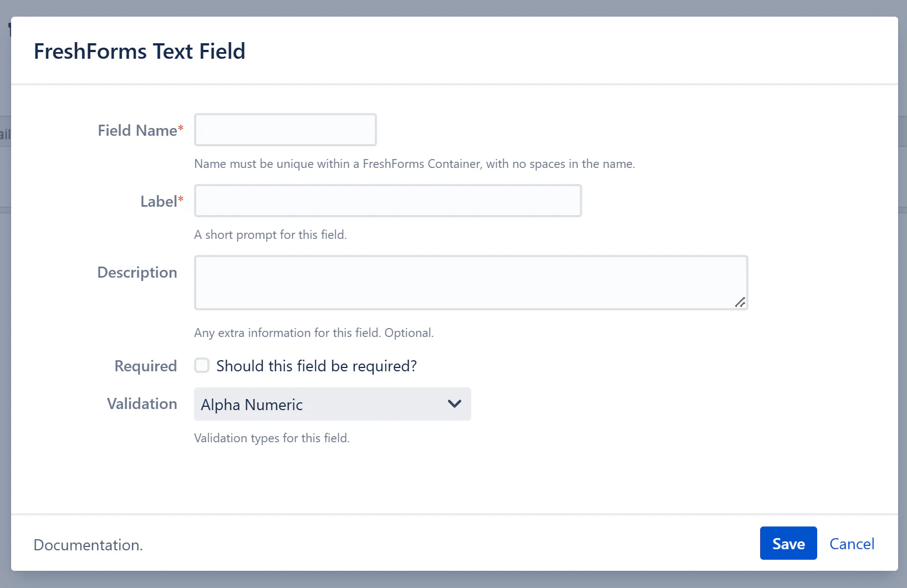Click the chevron arrow of Validation select

click(x=455, y=404)
